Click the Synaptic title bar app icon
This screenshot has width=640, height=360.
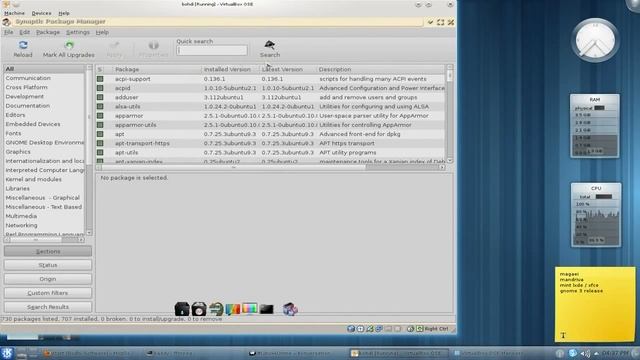click(7, 22)
